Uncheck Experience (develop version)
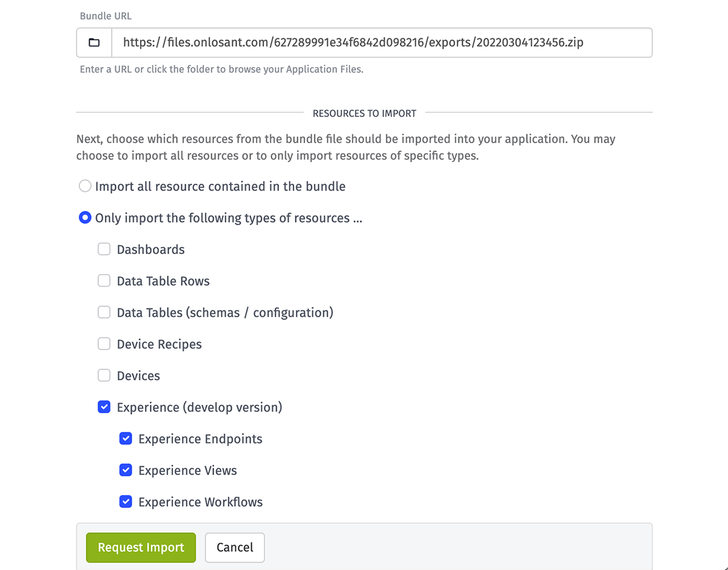 pos(104,407)
